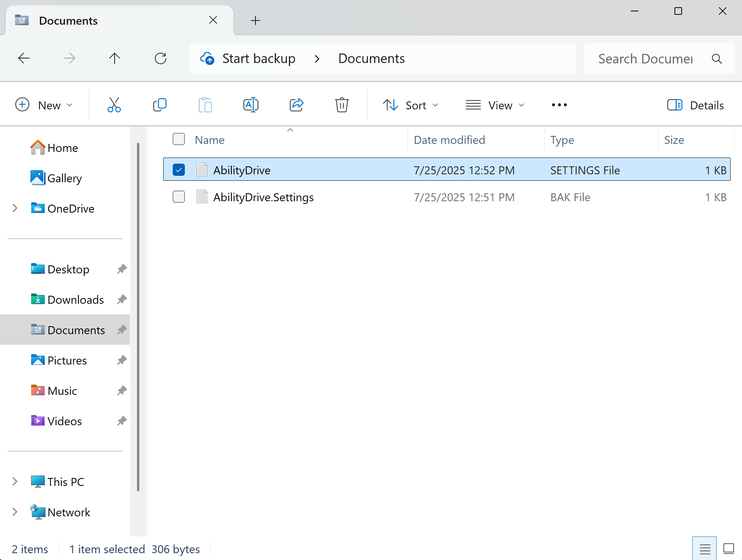Expand the OneDrive tree node
The image size is (742, 560).
[x=15, y=208]
